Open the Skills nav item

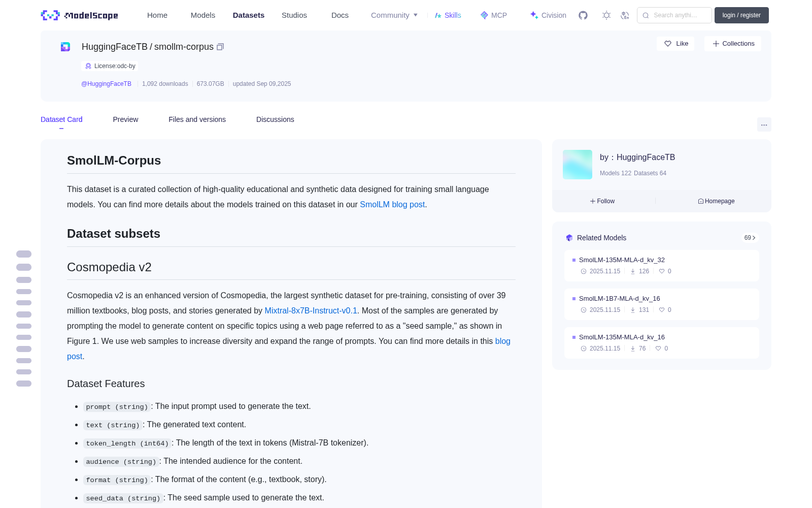tap(448, 15)
